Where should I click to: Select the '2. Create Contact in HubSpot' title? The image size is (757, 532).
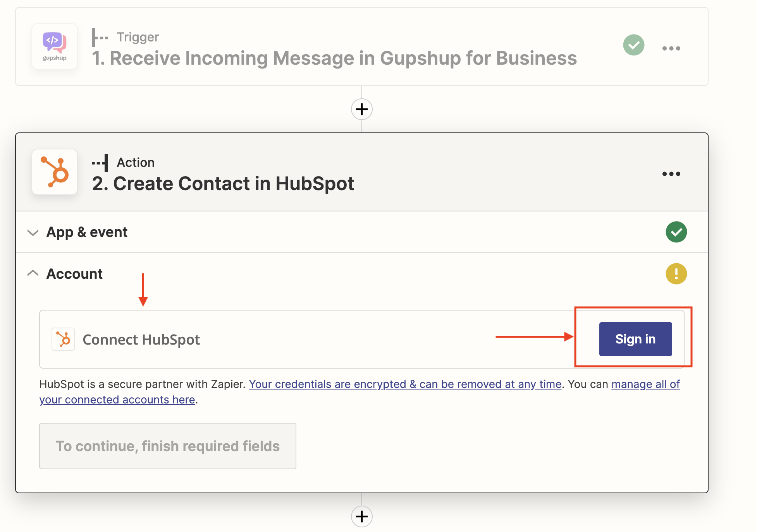[223, 184]
